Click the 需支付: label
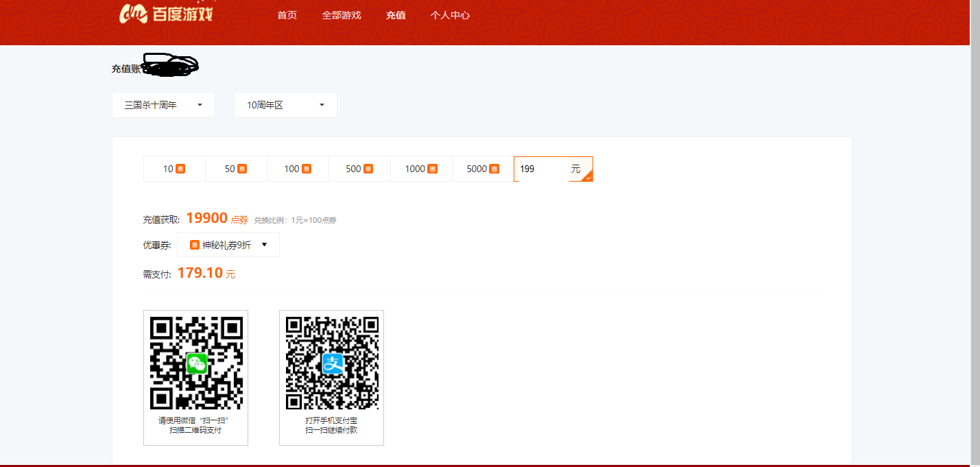Image resolution: width=980 pixels, height=467 pixels. (x=157, y=274)
